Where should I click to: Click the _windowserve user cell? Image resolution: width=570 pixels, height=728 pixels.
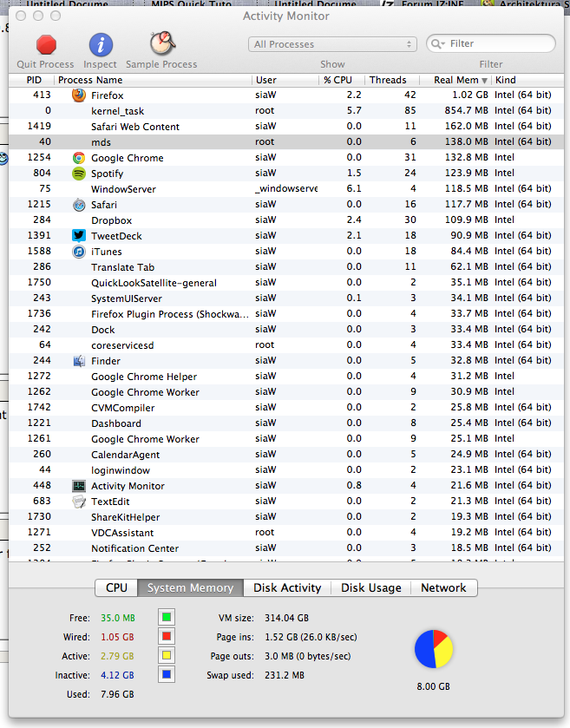[x=286, y=188]
